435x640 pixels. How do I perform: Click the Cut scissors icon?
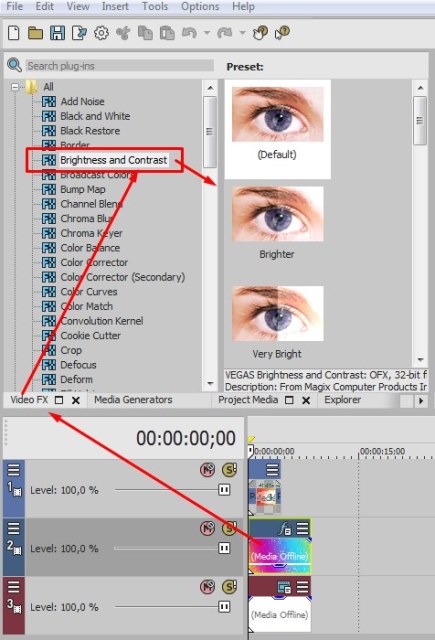pos(123,33)
